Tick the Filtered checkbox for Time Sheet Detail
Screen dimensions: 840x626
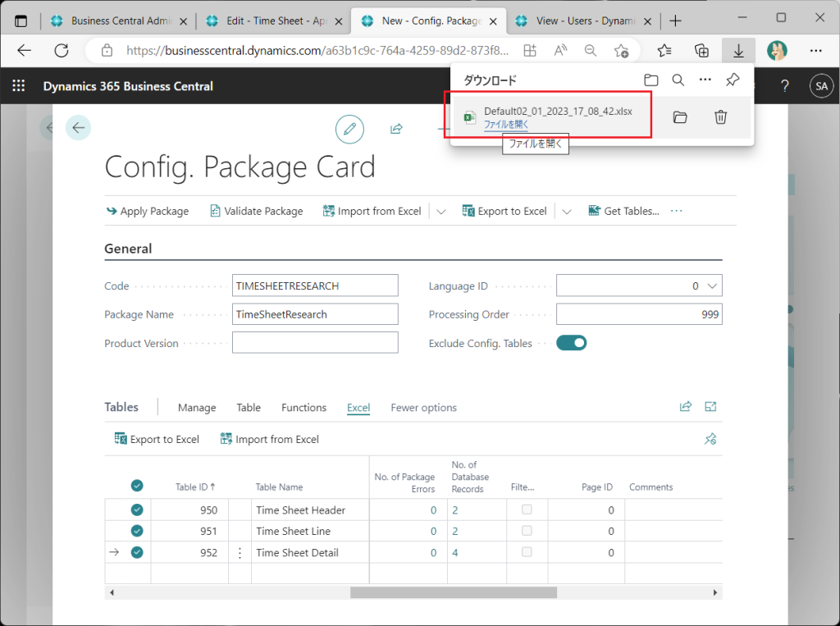[x=527, y=552]
